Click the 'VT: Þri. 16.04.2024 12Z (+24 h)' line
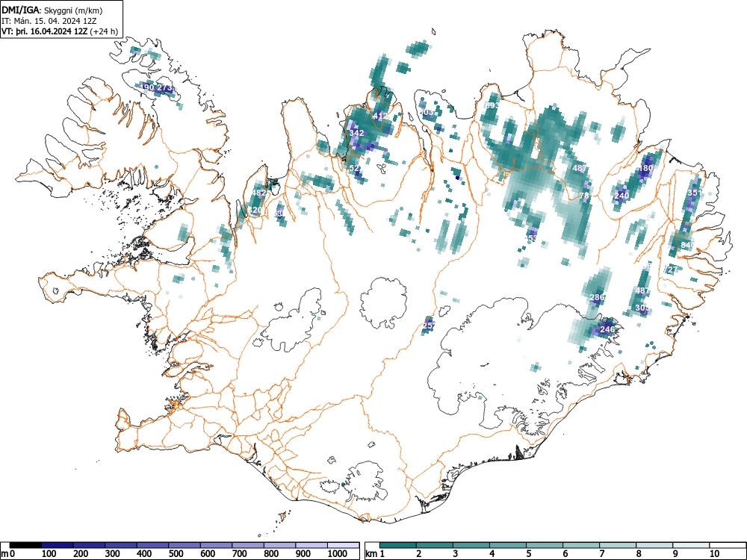 [60, 31]
